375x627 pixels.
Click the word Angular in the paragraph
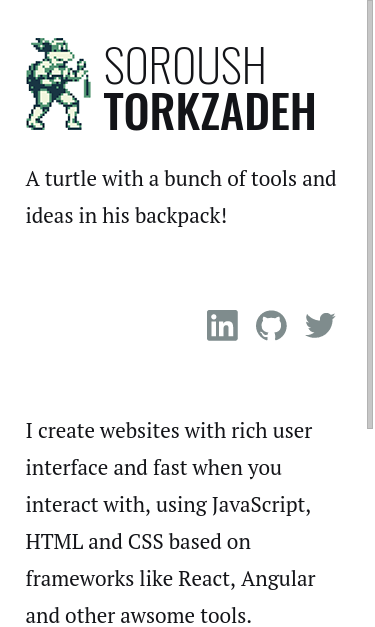(278, 579)
